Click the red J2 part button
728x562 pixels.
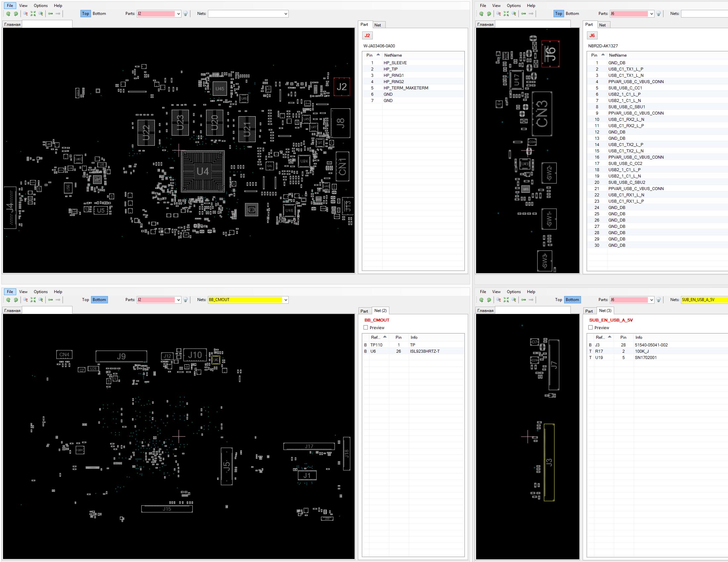367,35
